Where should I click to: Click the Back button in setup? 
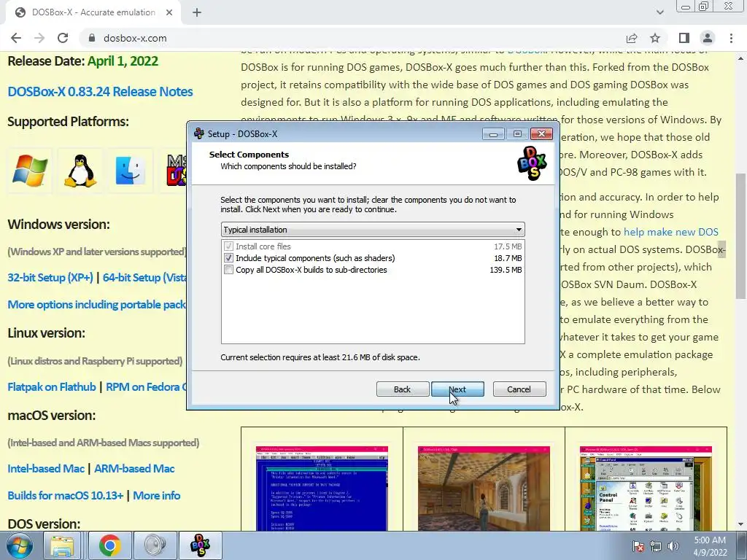(x=402, y=389)
